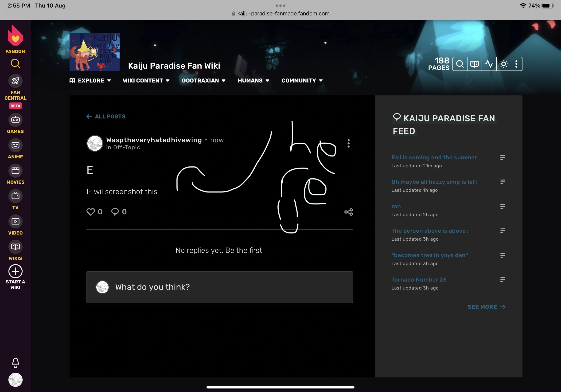561x392 pixels.
Task: Open the Wiki Content menu
Action: coord(146,81)
